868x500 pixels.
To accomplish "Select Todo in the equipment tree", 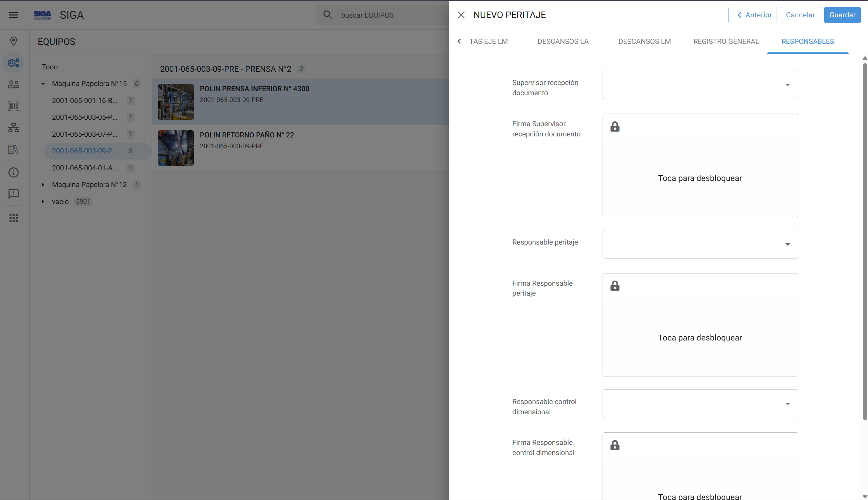I will click(x=50, y=67).
